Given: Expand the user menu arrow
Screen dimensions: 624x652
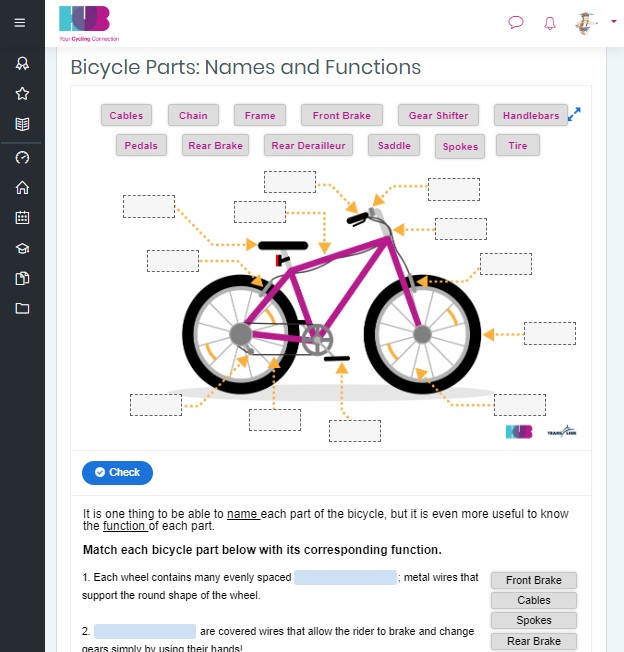Looking at the screenshot, I should 613,20.
